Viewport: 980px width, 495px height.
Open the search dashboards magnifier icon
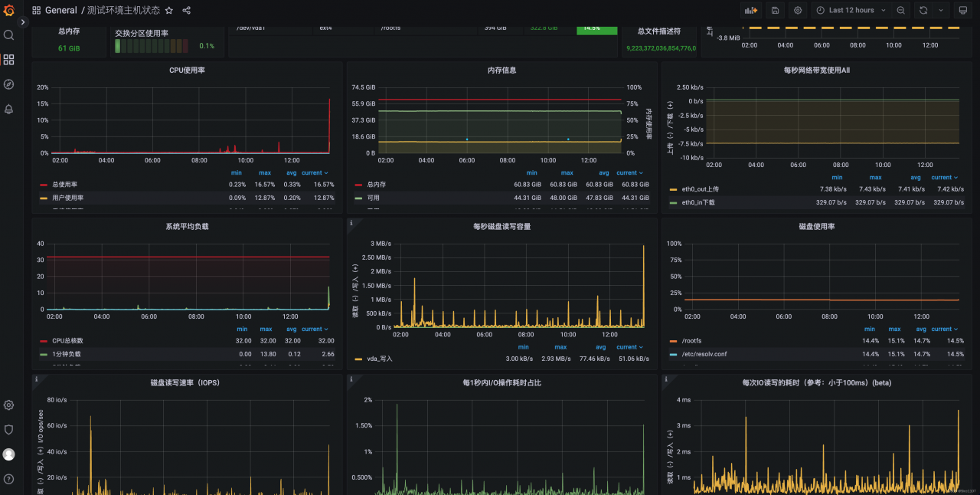[x=8, y=35]
